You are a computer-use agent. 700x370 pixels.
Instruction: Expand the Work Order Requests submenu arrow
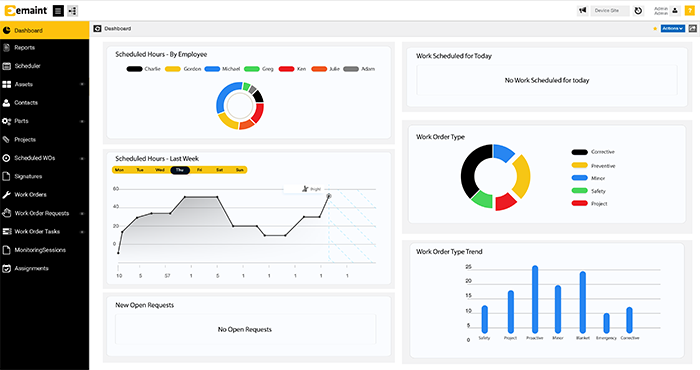click(x=82, y=213)
